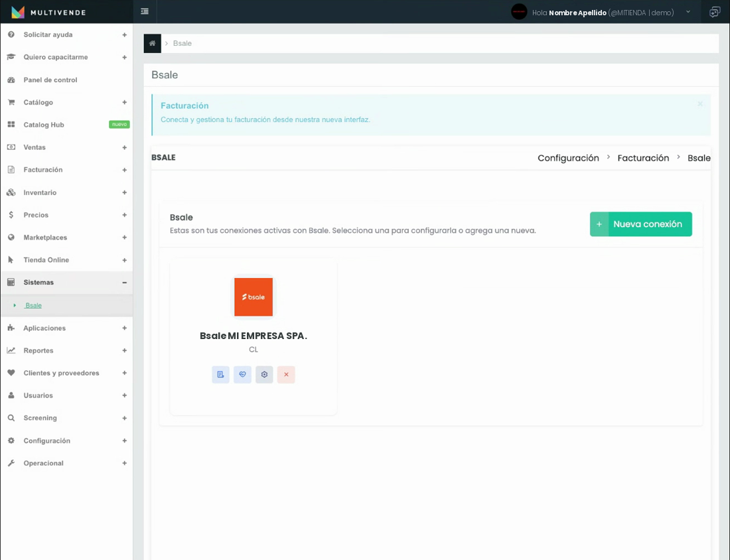Screen dimensions: 730x560
Task: Click wrench icon for Operacional
Action: coord(11,462)
